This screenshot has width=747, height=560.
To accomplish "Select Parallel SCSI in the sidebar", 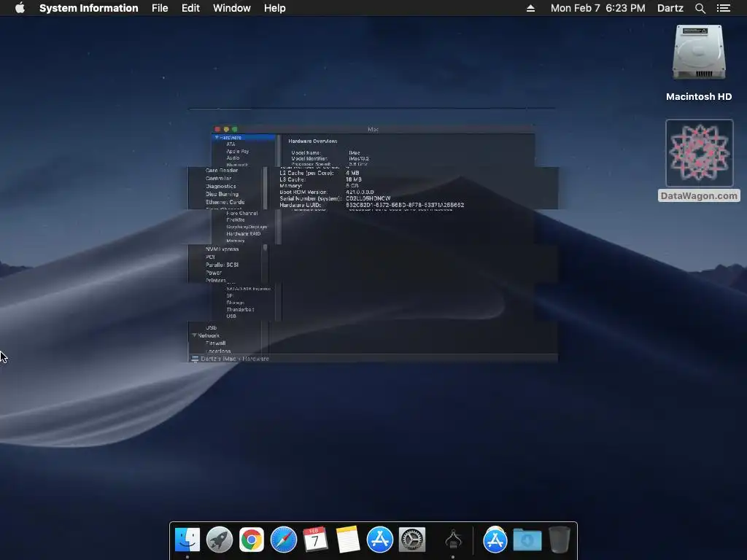I will click(x=222, y=265).
